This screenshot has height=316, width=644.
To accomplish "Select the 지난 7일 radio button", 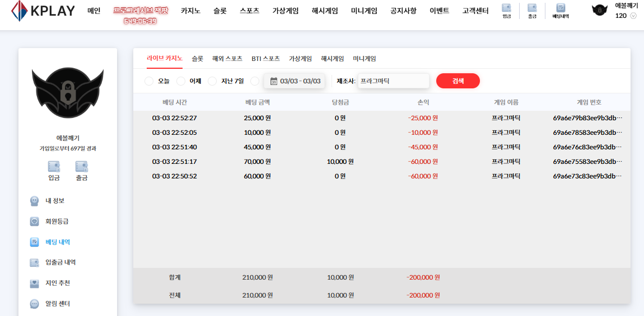I will (x=212, y=81).
